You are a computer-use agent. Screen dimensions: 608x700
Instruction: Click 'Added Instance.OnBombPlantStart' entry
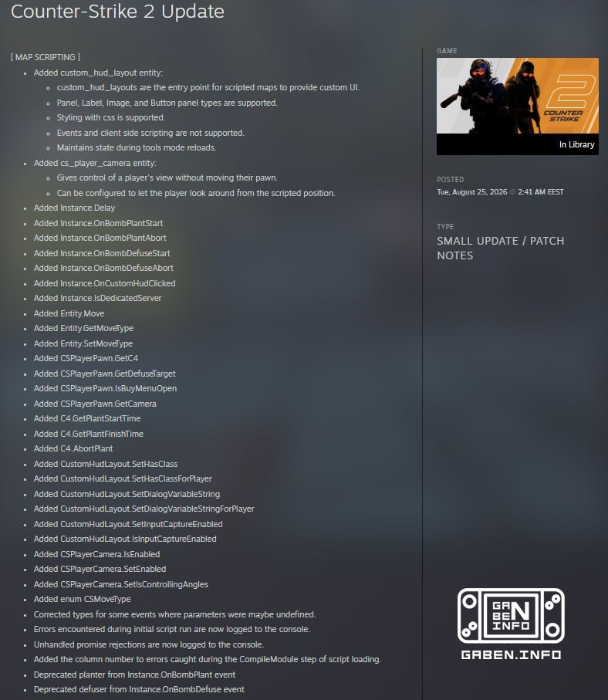98,223
